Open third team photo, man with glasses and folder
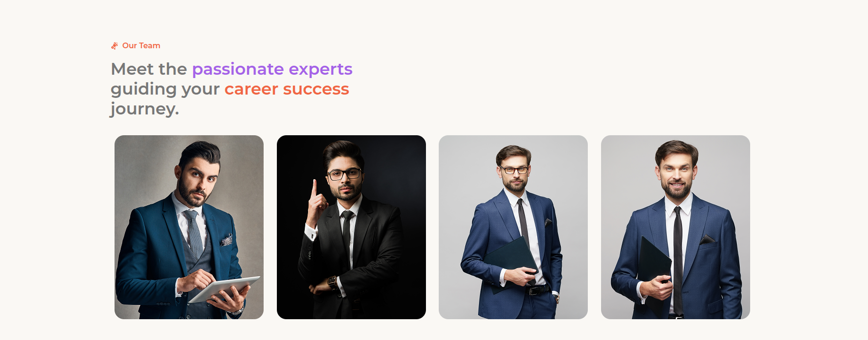 pyautogui.click(x=513, y=227)
